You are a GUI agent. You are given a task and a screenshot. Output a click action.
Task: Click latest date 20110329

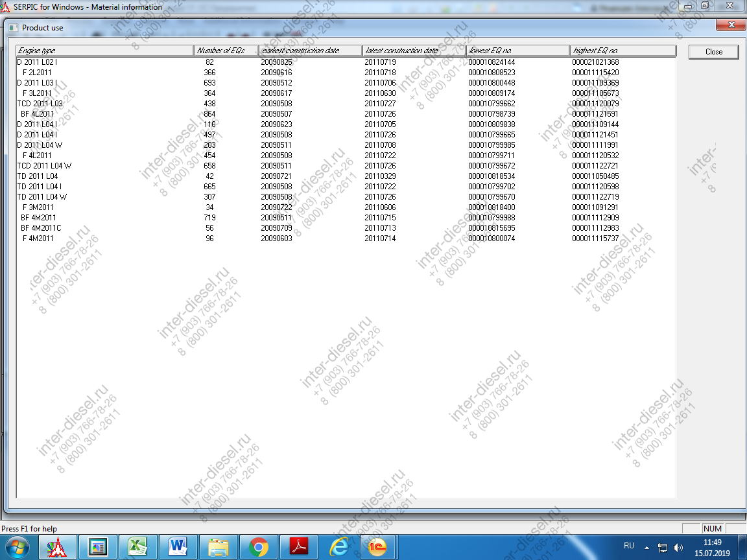380,176
